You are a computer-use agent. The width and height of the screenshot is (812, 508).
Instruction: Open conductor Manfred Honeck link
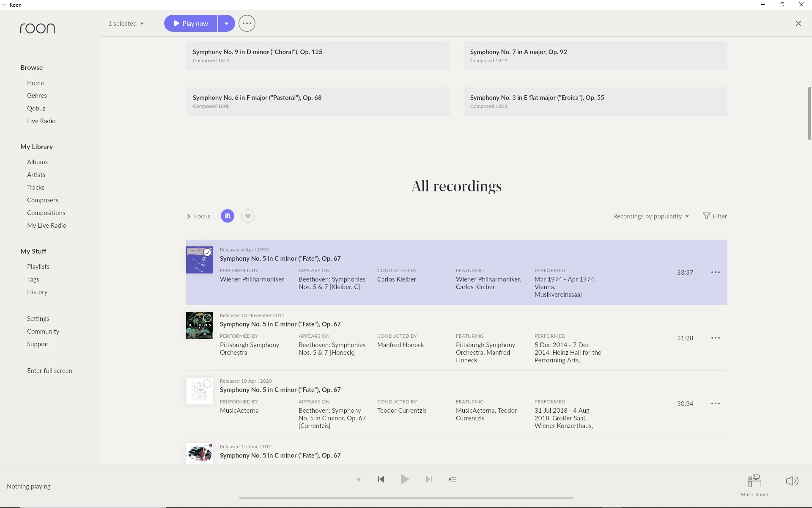tap(401, 345)
